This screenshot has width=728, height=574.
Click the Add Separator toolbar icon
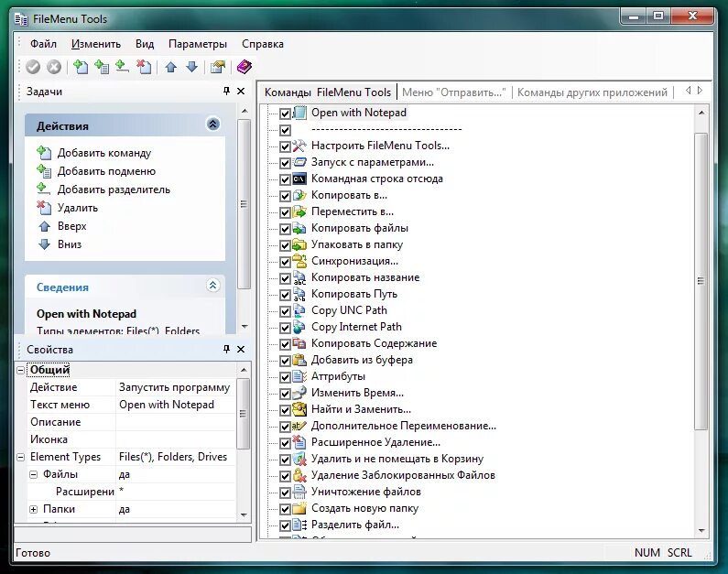click(122, 67)
